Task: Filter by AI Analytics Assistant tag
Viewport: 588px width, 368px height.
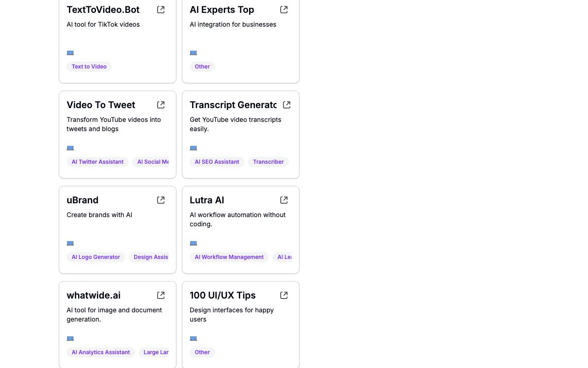Action: pyautogui.click(x=101, y=352)
